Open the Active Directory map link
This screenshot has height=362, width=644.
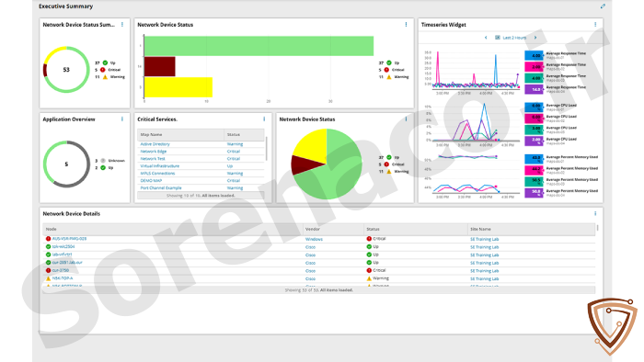[155, 144]
